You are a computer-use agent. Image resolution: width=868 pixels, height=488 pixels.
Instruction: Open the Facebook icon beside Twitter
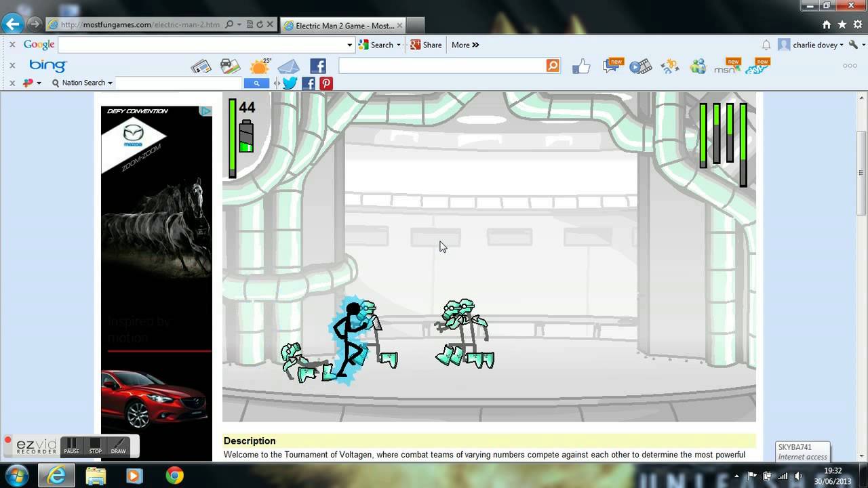[x=309, y=83]
